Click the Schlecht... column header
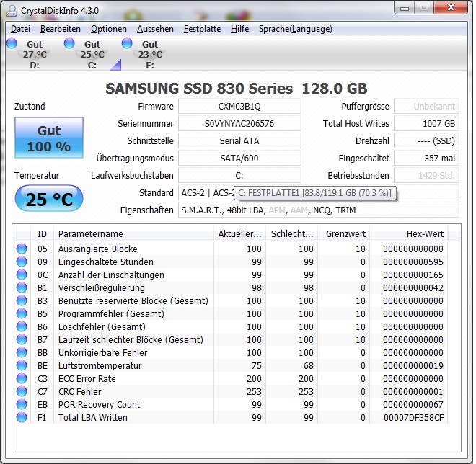The width and height of the screenshot is (476, 464). pyautogui.click(x=292, y=234)
